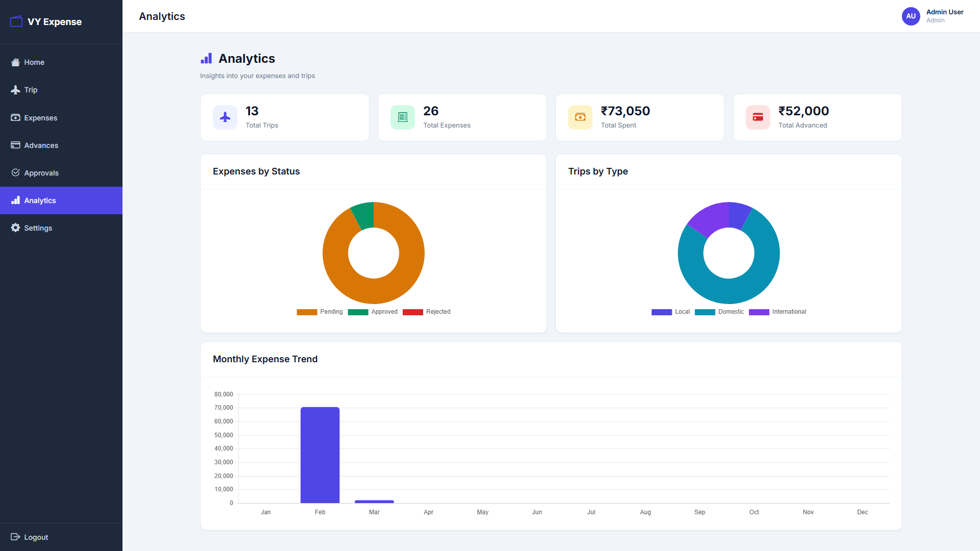Screen dimensions: 980x551
Task: Select the Analytics bar-chart icon
Action: 15,200
